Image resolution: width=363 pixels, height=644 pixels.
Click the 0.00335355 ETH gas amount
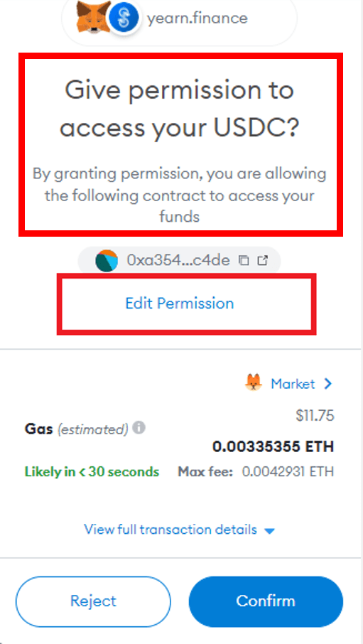coord(273,446)
